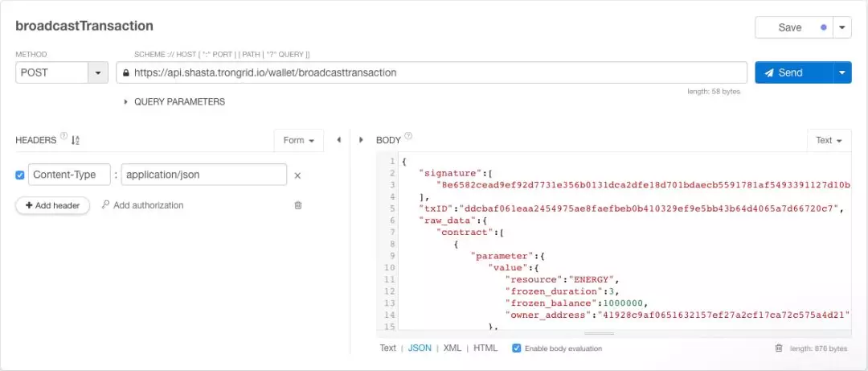Expand the QUERY PARAMETERS section

click(x=126, y=102)
